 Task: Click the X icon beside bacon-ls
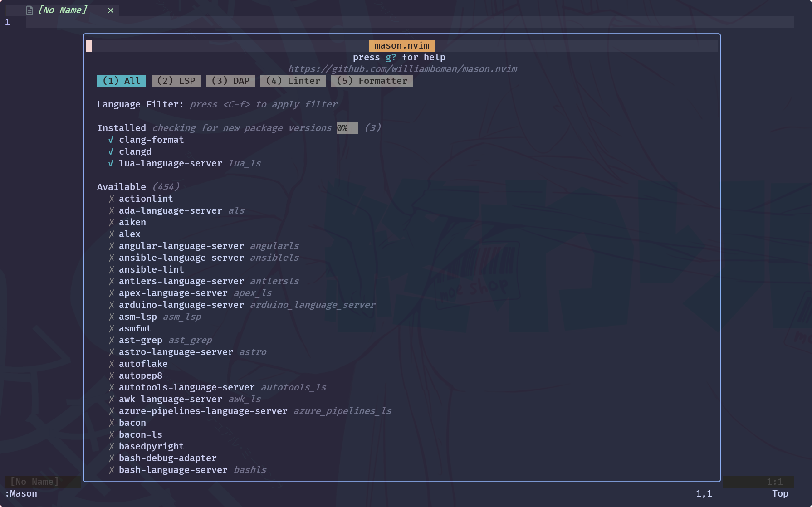(x=111, y=434)
